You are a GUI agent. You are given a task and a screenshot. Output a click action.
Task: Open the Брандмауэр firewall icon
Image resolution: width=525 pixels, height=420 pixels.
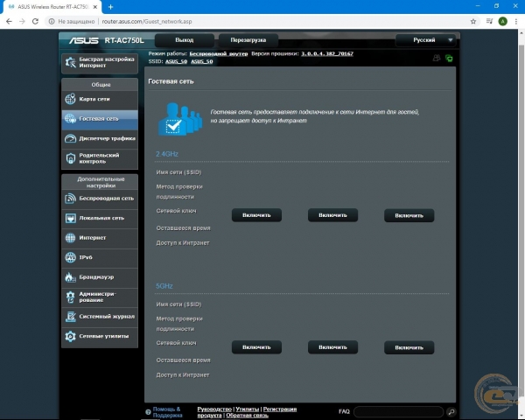pyautogui.click(x=70, y=276)
